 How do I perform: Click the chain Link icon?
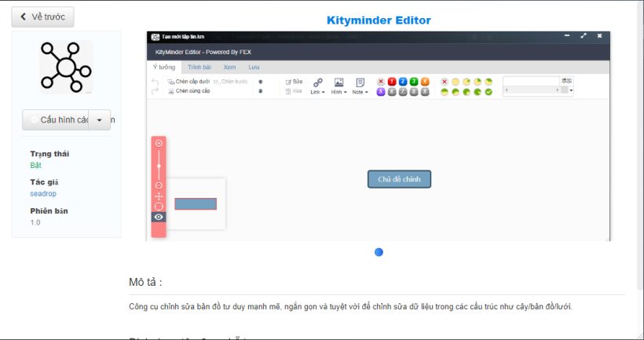click(x=317, y=82)
